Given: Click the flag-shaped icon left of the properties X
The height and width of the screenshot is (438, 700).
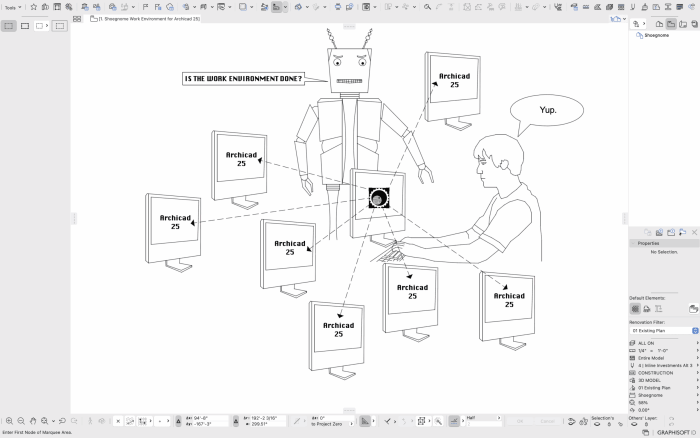Looking at the screenshot, I should tap(683, 232).
